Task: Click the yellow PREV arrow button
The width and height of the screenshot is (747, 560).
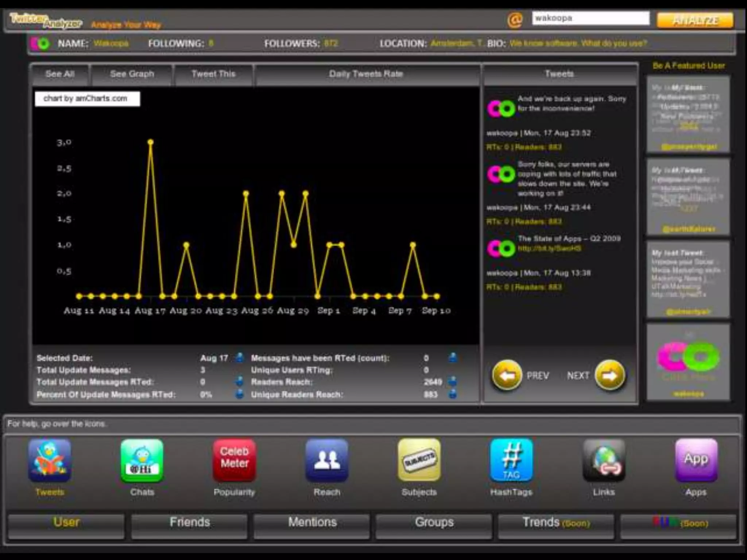Action: pyautogui.click(x=507, y=375)
